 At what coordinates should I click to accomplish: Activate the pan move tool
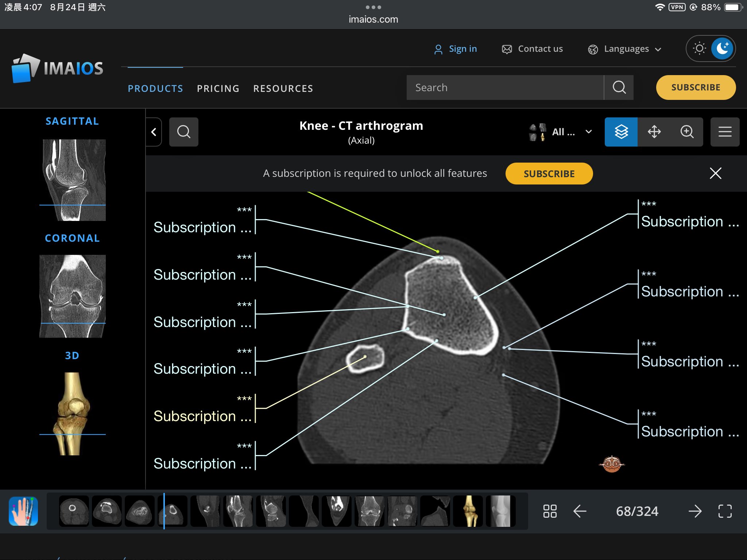click(x=654, y=132)
